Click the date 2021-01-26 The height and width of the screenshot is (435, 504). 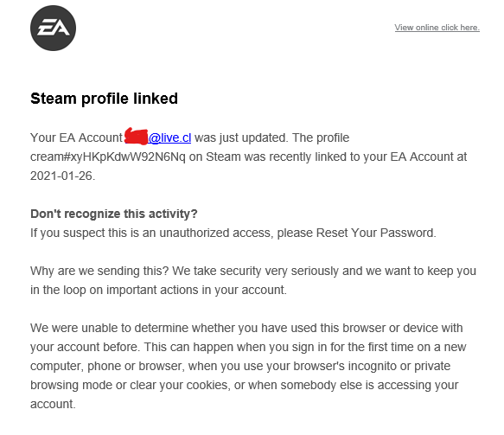[61, 176]
